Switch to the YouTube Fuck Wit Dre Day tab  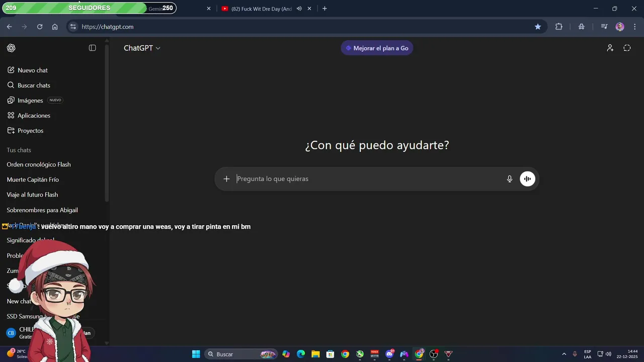point(261,9)
